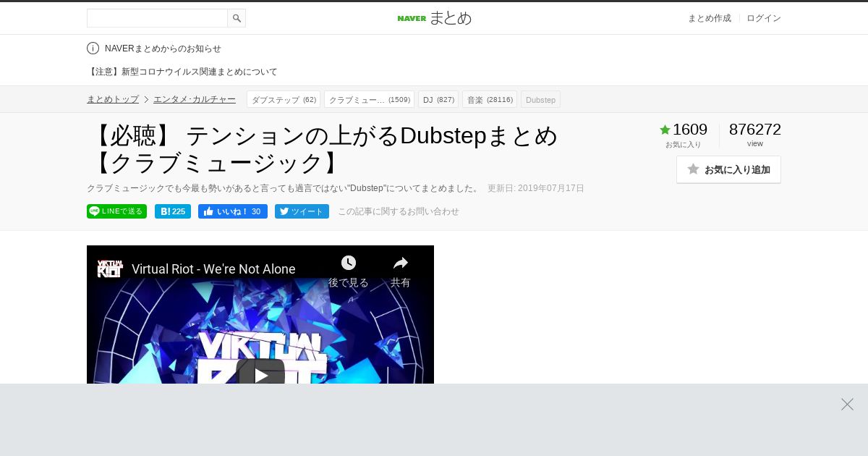Click the 共有 share arrow icon
Screen dimensions: 868x456
pyautogui.click(x=401, y=263)
